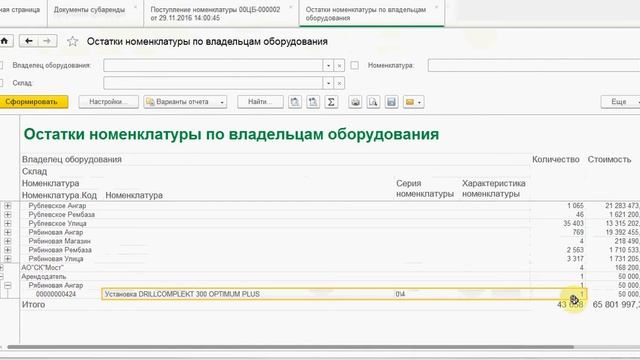Screen dimensions: 640x360
Task: Open the Склад dropdown list
Action: [329, 83]
